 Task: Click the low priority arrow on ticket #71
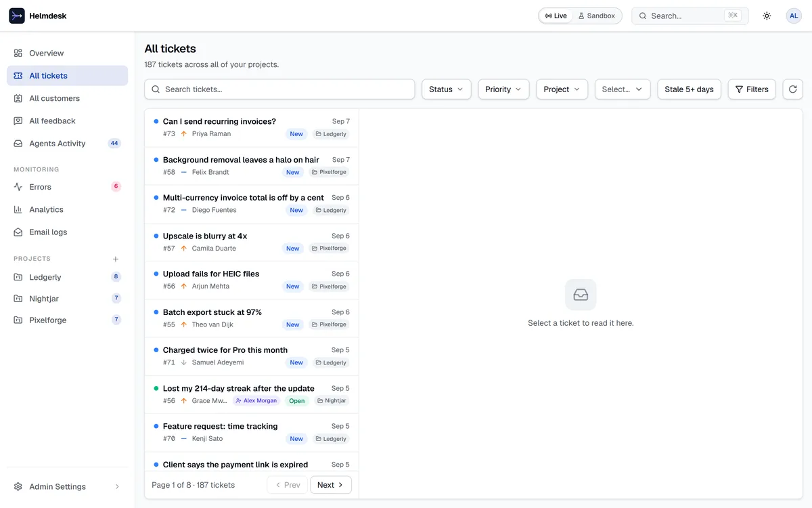(x=183, y=362)
